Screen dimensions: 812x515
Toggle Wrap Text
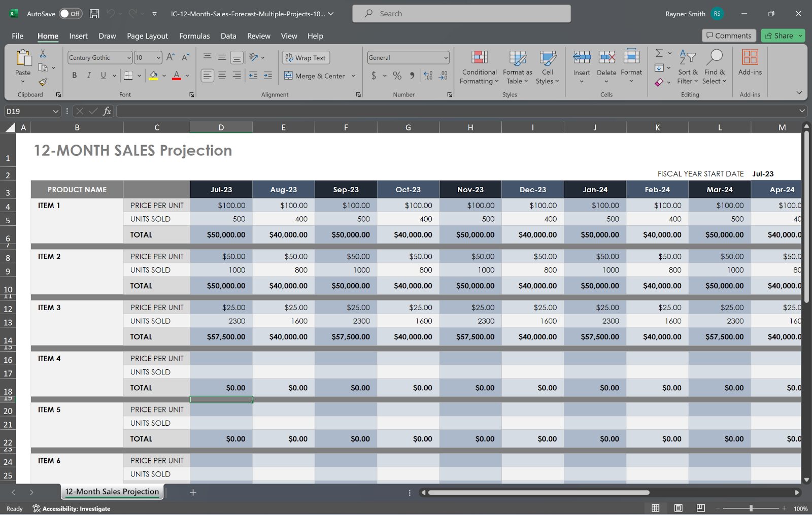306,58
